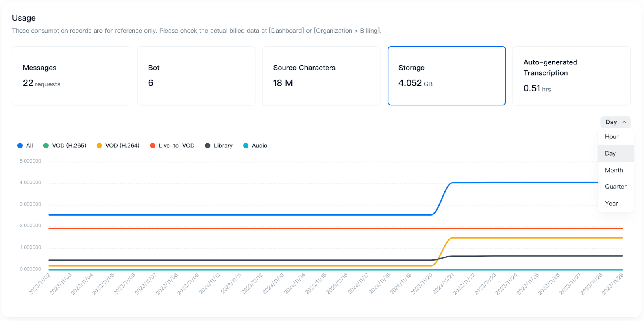
Task: Open the Auto-generated Transcription card
Action: 571,76
